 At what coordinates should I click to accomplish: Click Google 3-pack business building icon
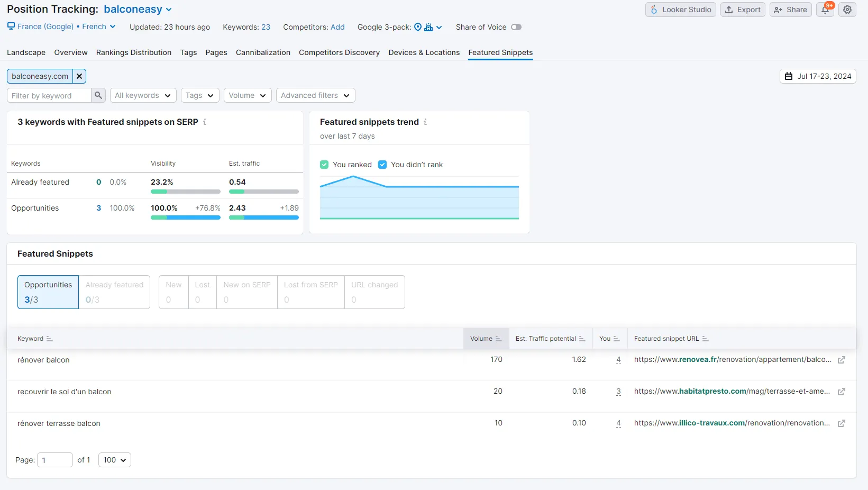point(428,27)
